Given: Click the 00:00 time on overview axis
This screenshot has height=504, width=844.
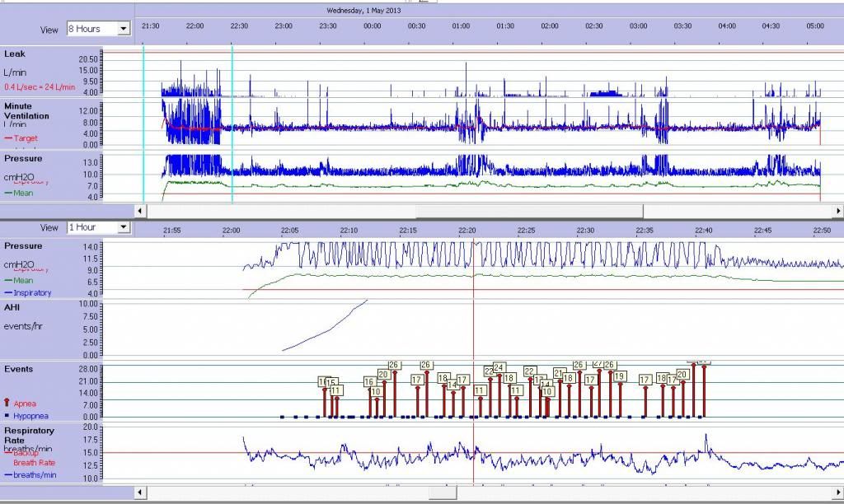Looking at the screenshot, I should pos(372,26).
